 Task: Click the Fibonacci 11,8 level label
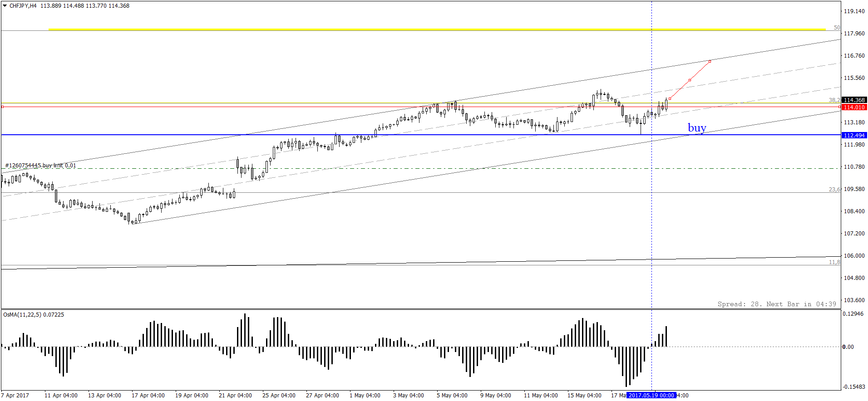834,262
